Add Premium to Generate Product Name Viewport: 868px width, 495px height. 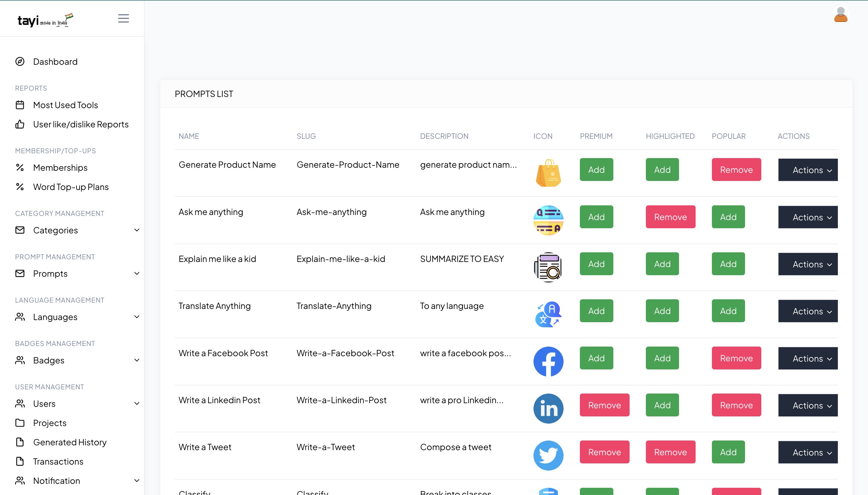596,169
